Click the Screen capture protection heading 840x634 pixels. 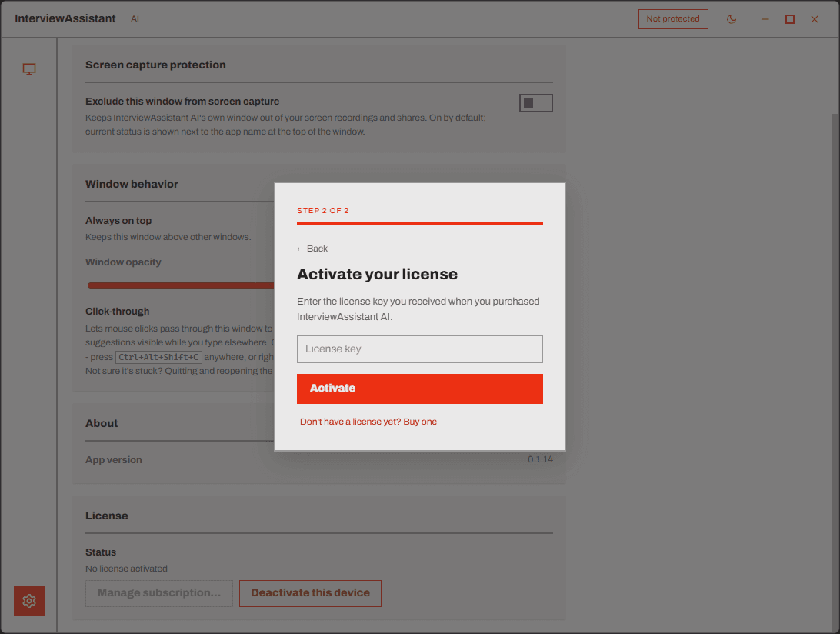(x=155, y=65)
